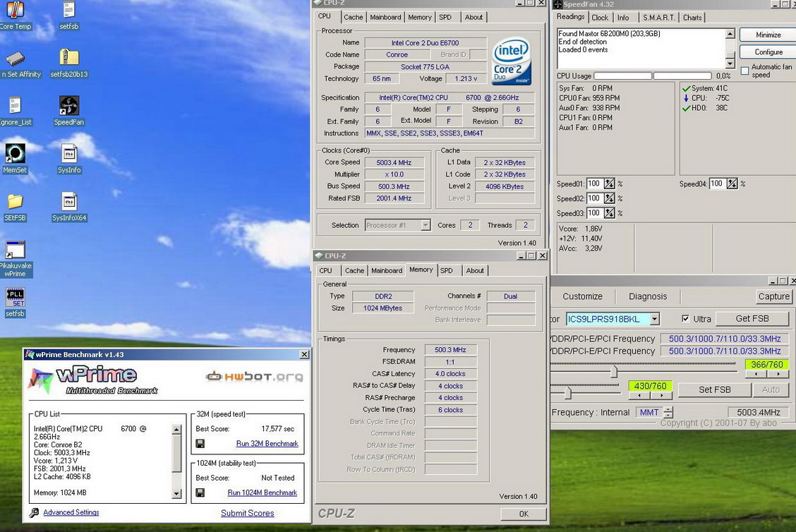Open the setfsb20b13 zip folder icon
This screenshot has width=796, height=532.
pos(69,57)
